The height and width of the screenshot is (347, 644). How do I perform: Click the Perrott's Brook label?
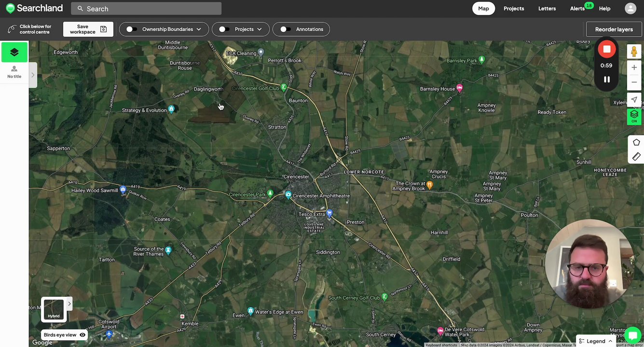point(285,60)
